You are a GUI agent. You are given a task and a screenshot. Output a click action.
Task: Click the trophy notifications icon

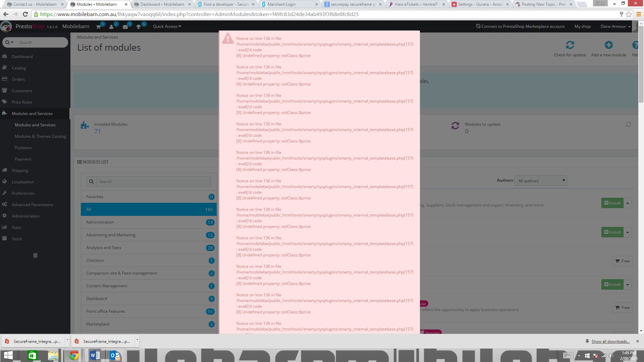tap(139, 27)
